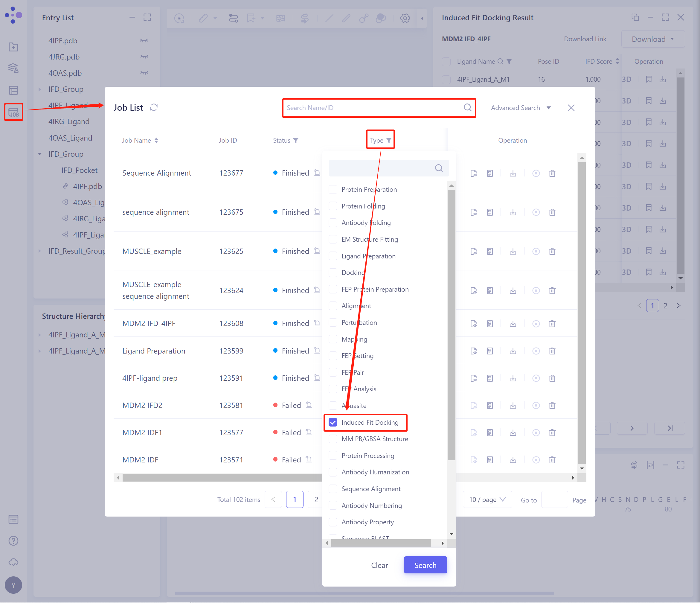Viewport: 700px width, 603px height.
Task: Delete the Sequence Alignment job 123677
Action: [552, 173]
